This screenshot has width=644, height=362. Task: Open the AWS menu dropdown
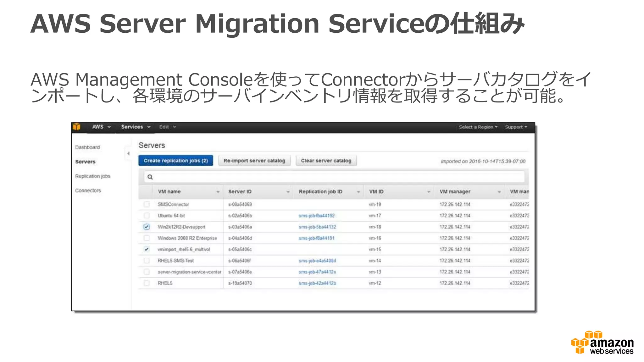(101, 127)
